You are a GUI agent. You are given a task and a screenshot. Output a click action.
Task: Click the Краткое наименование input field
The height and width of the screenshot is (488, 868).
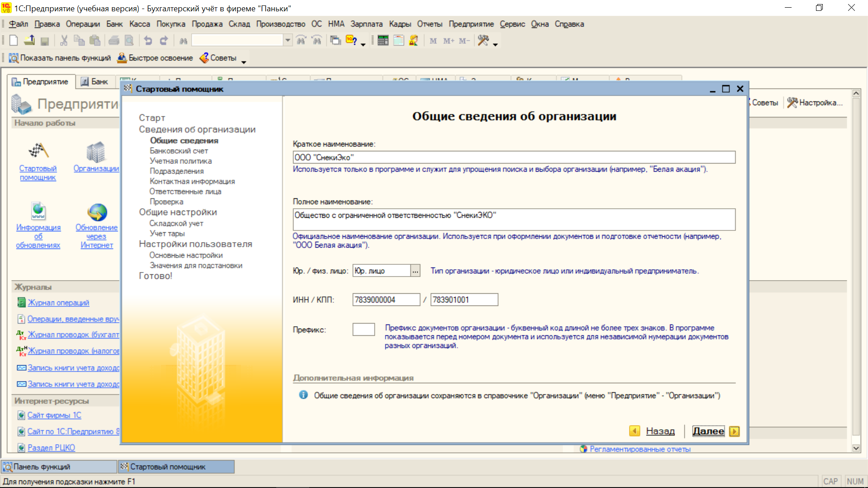pos(514,157)
